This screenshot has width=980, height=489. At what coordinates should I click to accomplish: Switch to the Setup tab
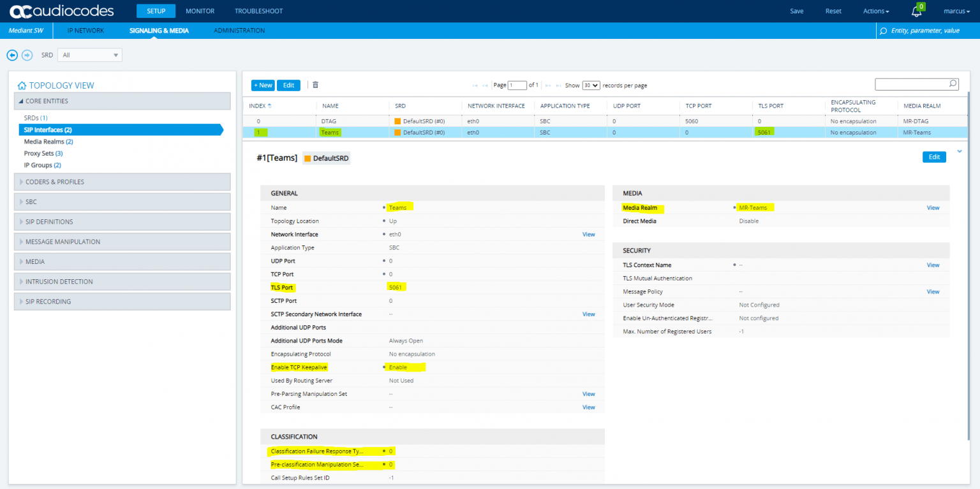tap(156, 11)
